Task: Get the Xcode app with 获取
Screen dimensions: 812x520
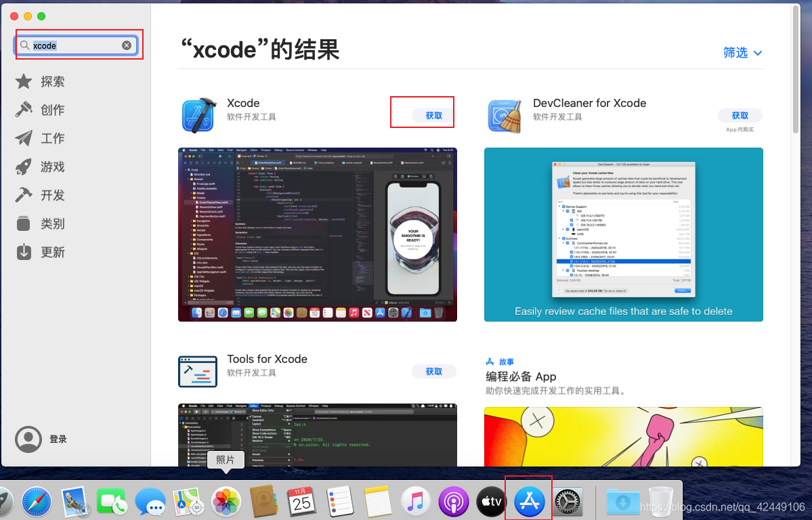Action: coord(434,116)
